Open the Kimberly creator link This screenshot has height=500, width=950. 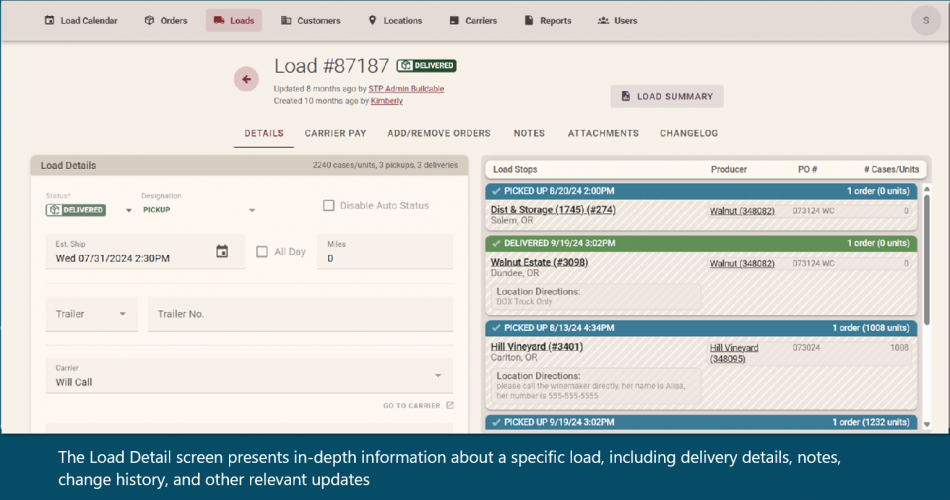[x=387, y=101]
